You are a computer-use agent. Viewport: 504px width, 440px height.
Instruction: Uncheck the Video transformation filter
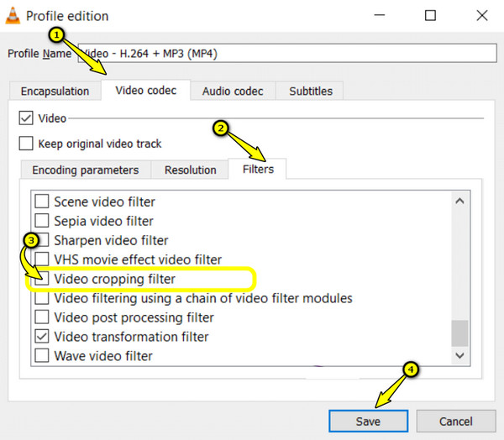pyautogui.click(x=42, y=337)
